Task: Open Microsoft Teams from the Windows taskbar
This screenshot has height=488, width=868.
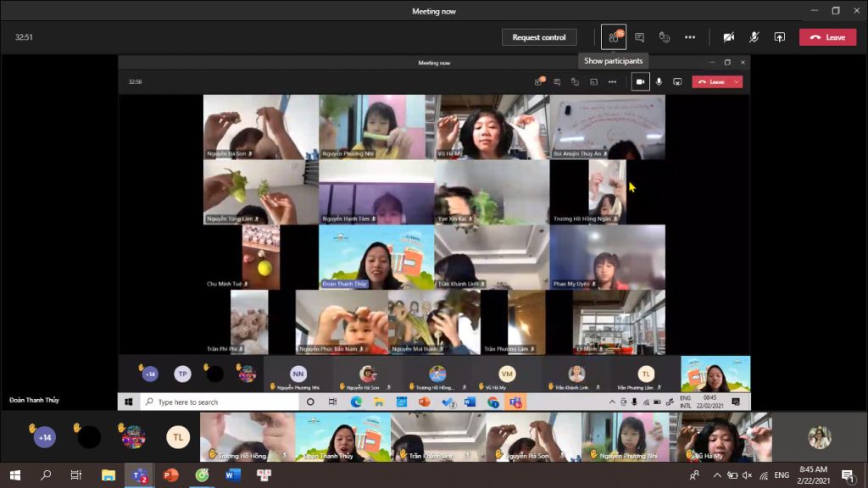Action: [140, 475]
